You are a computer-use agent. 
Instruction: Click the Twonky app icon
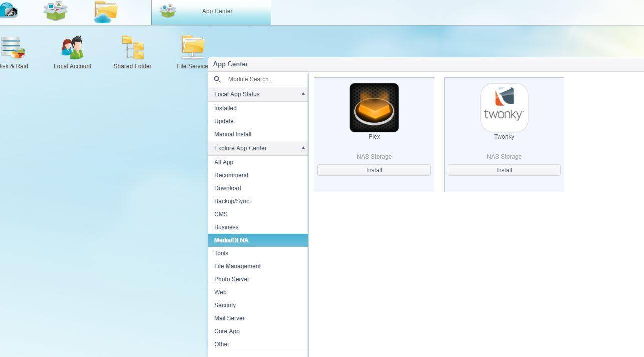(x=504, y=108)
